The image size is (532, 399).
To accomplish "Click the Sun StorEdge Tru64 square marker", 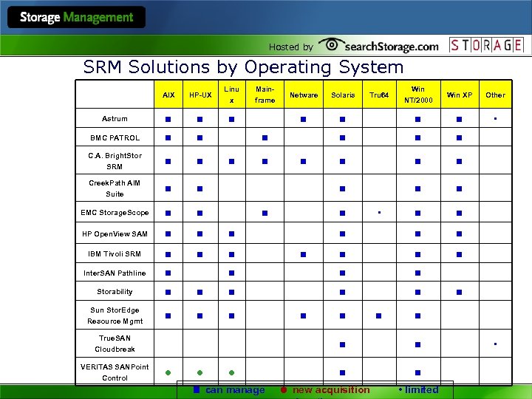I will tap(378, 316).
